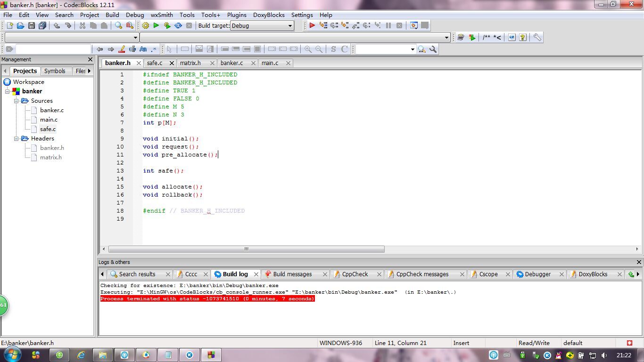Open the Plugins menu
The height and width of the screenshot is (362, 644).
(x=237, y=15)
